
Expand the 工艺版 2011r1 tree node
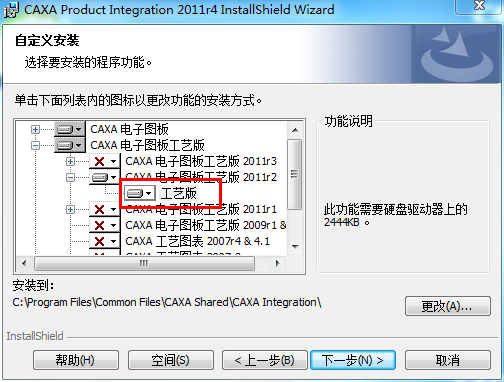tap(70, 209)
